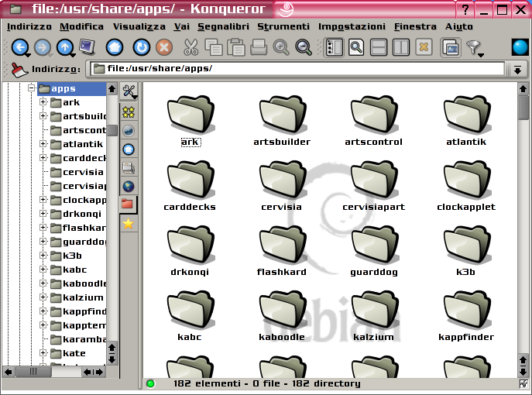The height and width of the screenshot is (395, 532).
Task: Print the view with the printer icon
Action: click(259, 47)
